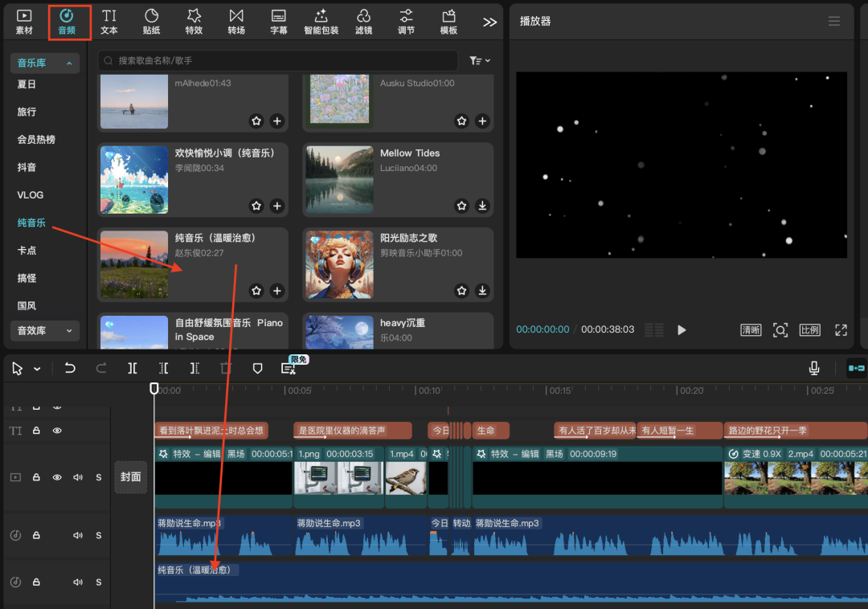Click the 封面 cover button

click(x=131, y=476)
